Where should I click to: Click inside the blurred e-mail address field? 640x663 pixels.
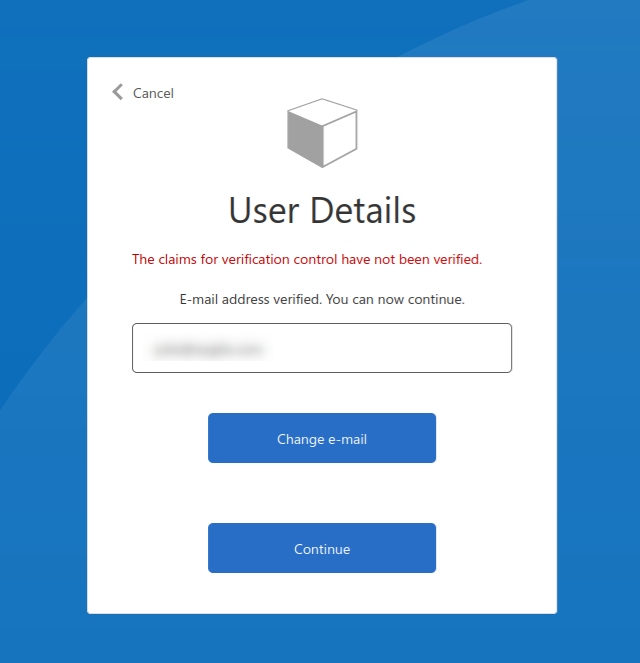[322, 348]
